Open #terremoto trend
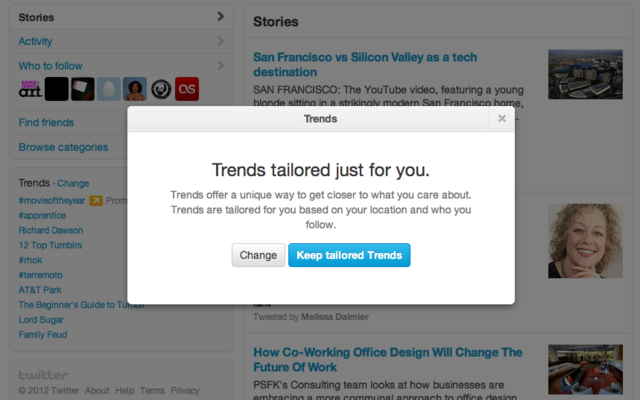The image size is (640, 400). point(40,275)
